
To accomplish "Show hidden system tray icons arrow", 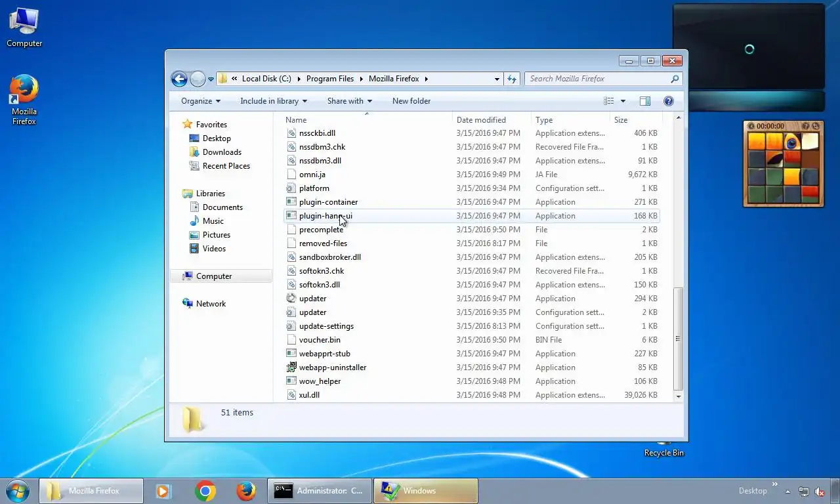I will (x=787, y=492).
